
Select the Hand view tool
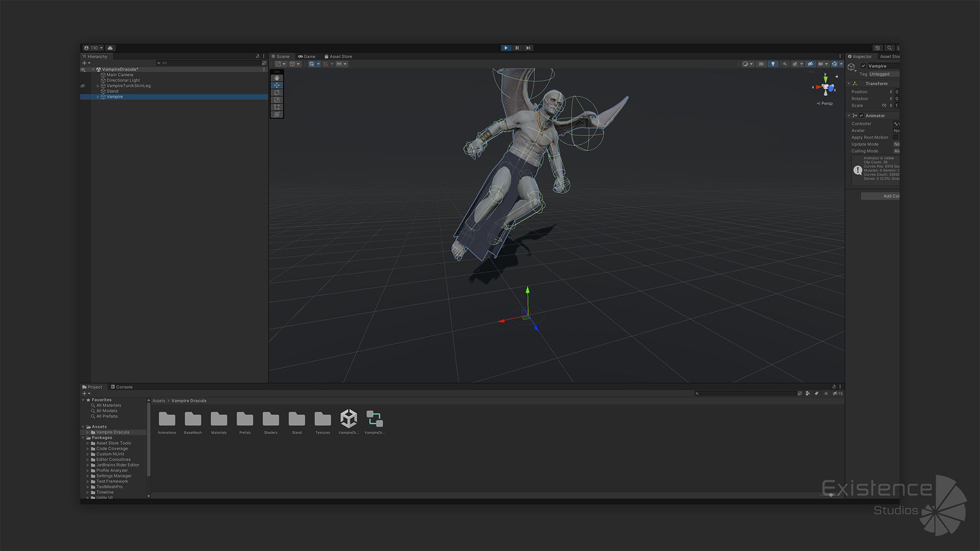coord(277,78)
